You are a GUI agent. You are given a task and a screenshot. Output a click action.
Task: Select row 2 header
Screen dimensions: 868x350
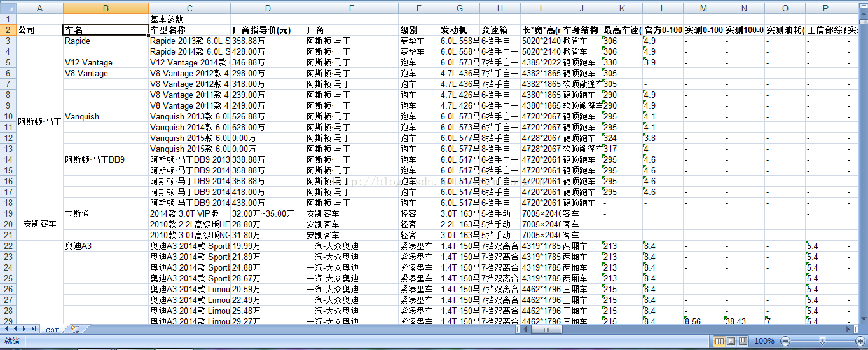pyautogui.click(x=8, y=30)
